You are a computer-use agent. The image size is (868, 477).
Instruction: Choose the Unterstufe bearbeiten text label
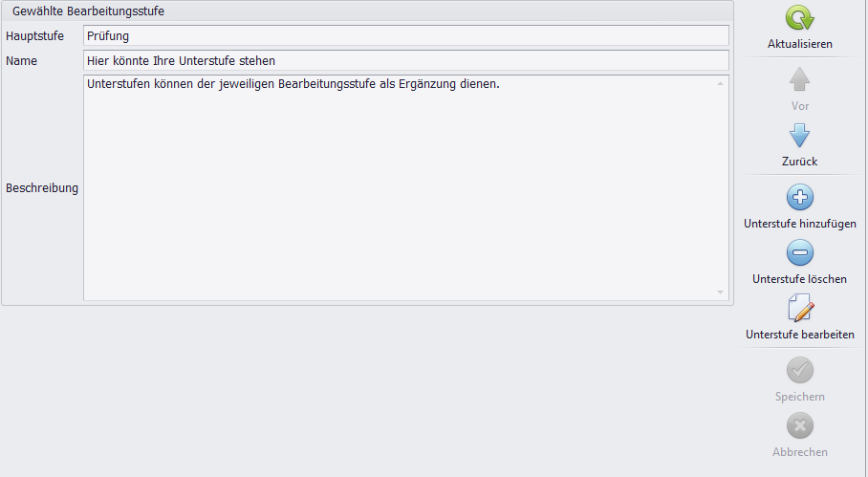pyautogui.click(x=799, y=336)
